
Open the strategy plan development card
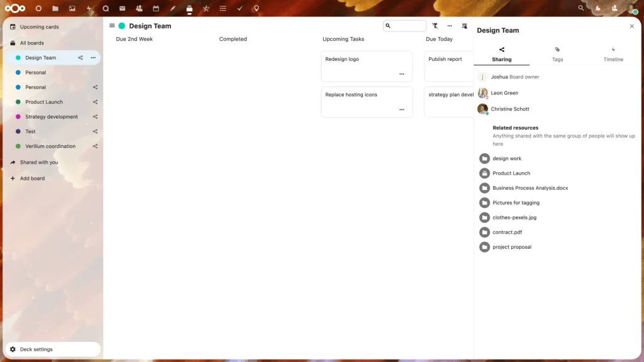tap(449, 102)
